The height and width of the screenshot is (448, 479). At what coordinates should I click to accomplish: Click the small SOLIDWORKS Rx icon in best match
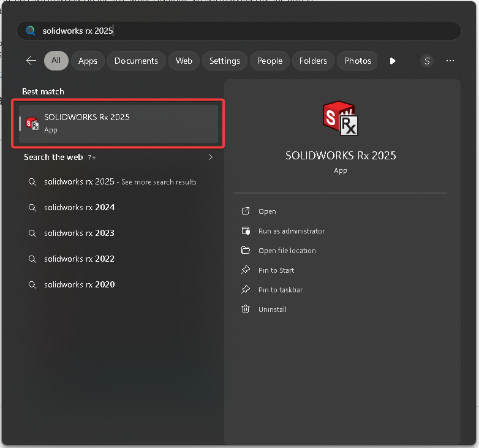pyautogui.click(x=32, y=123)
